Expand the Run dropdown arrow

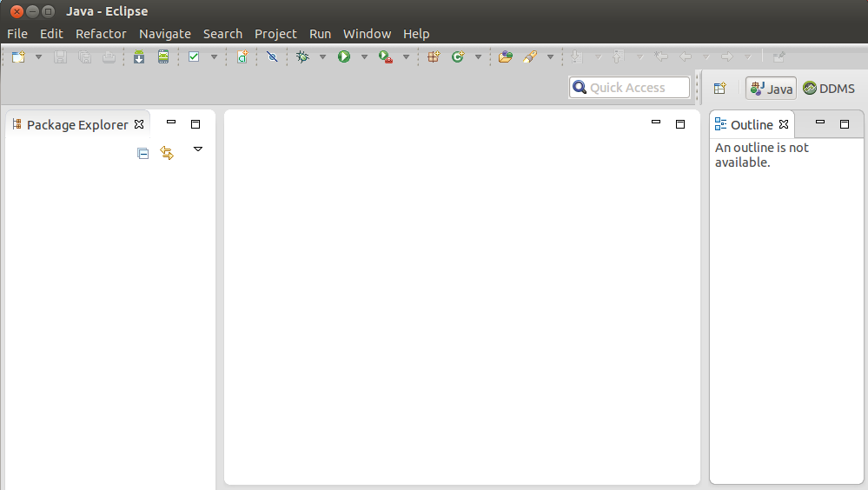(364, 57)
